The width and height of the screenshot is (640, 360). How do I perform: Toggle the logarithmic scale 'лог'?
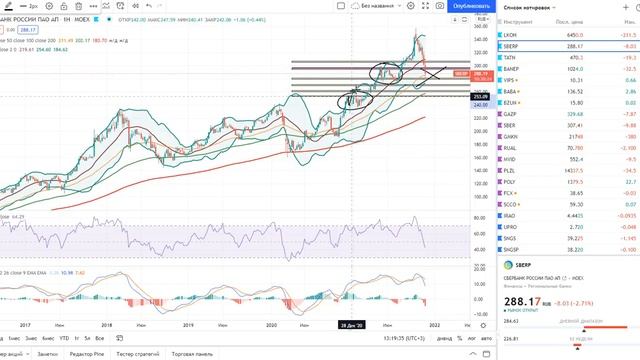click(x=472, y=338)
